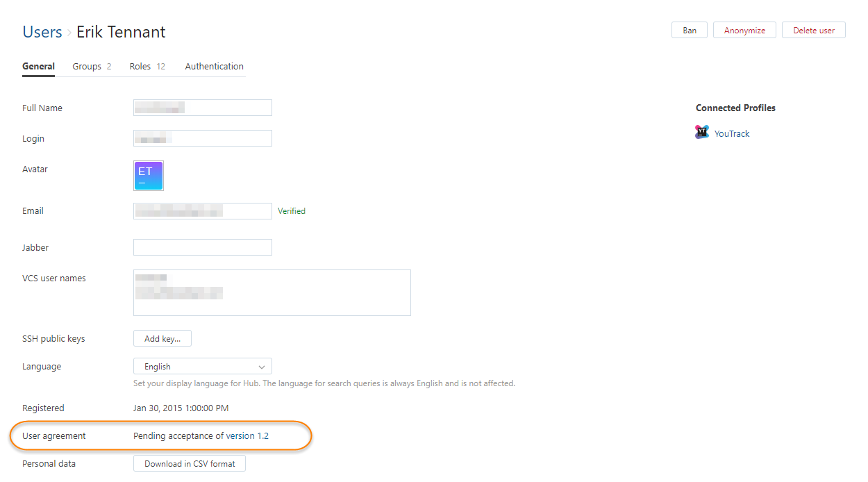Screen dimensions: 868x482
Task: Click the Delete user button
Action: 814,31
